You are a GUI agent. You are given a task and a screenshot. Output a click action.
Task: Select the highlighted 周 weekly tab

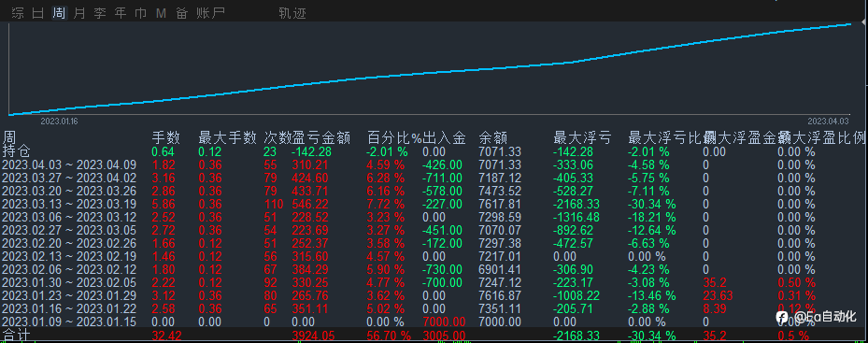click(59, 13)
